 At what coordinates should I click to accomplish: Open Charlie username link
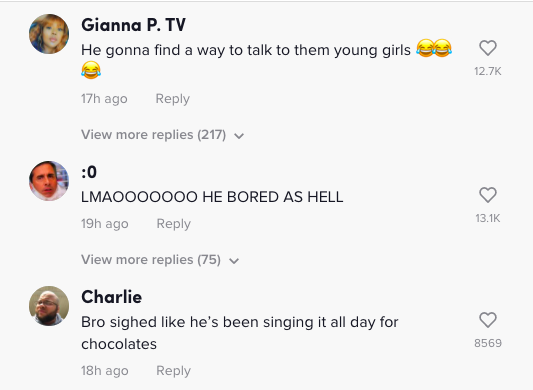tap(111, 297)
